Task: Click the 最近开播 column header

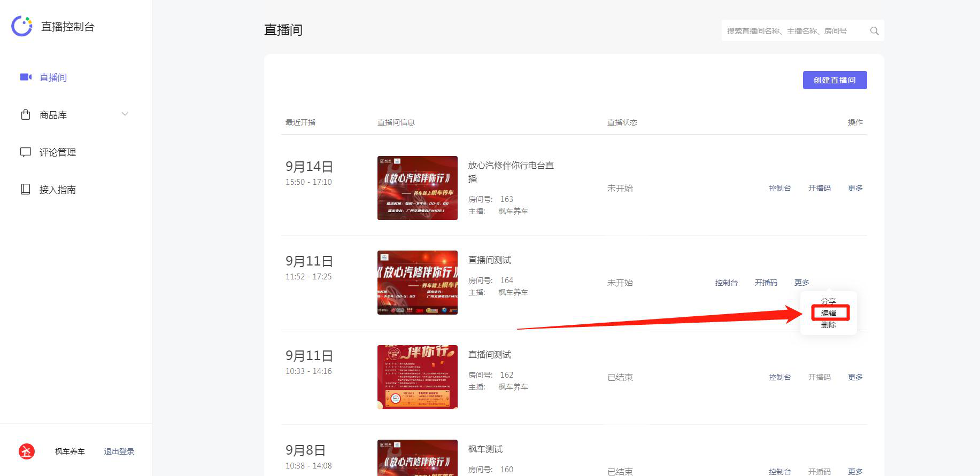Action: (300, 122)
